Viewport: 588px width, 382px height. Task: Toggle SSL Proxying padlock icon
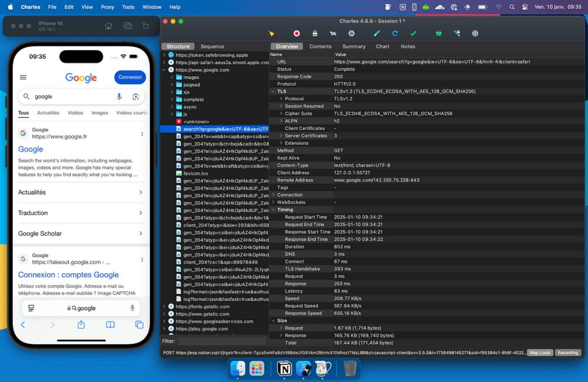tap(315, 34)
